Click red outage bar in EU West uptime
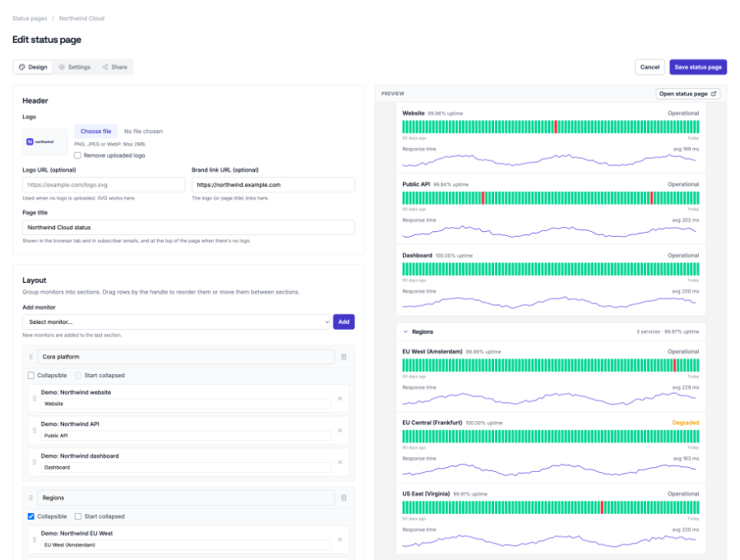Viewport: 740px width, 560px height. [x=674, y=365]
